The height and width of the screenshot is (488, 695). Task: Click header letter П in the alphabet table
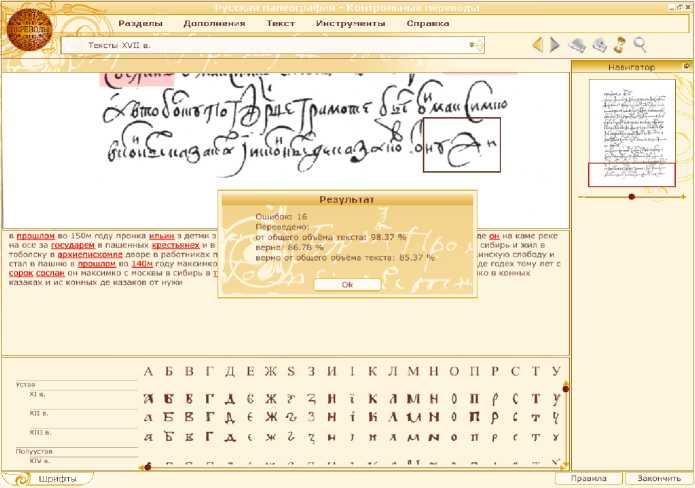pos(474,371)
